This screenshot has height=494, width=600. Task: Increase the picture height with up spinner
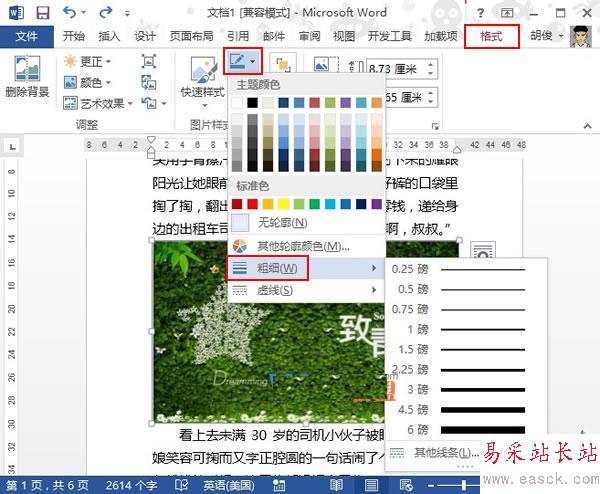(x=431, y=64)
